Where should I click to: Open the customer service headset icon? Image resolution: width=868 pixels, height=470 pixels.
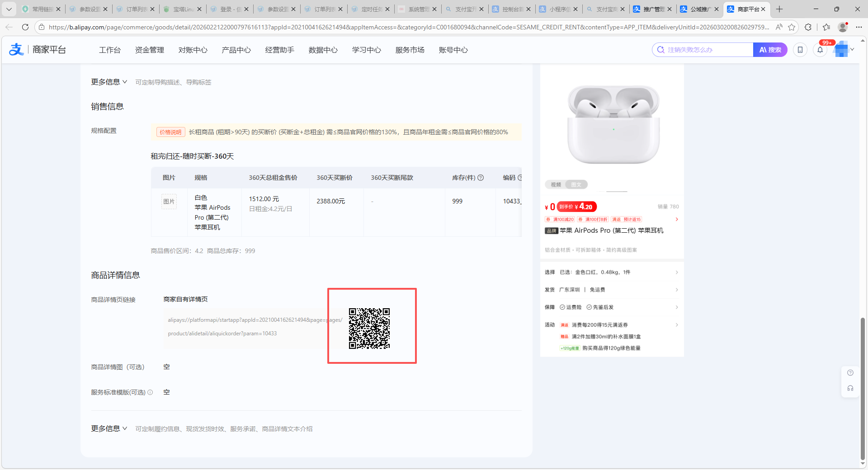(850, 388)
